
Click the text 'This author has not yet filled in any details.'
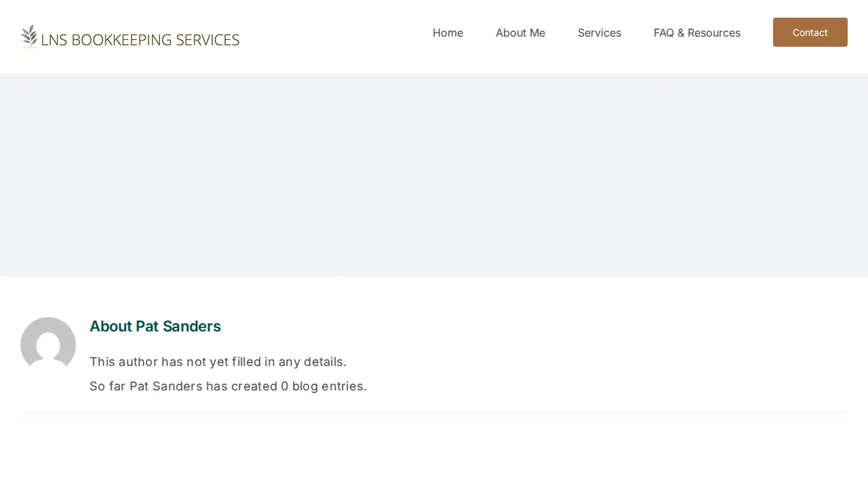point(218,362)
